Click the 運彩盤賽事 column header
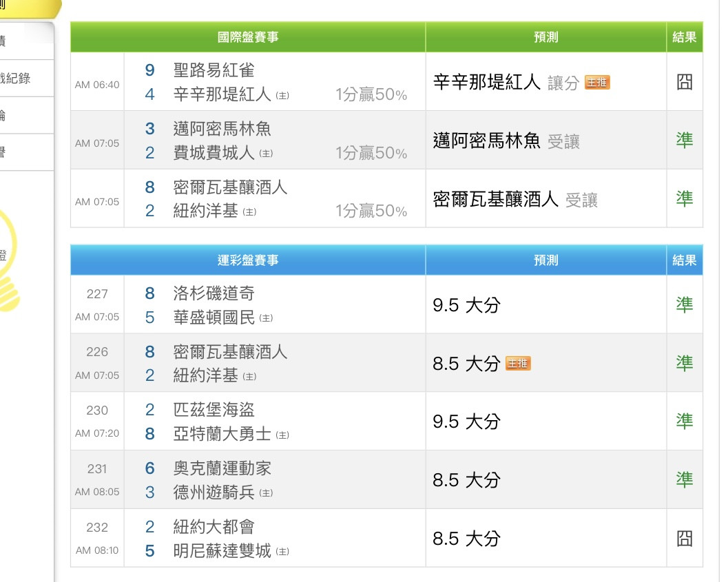Image resolution: width=728 pixels, height=582 pixels. coord(248,260)
